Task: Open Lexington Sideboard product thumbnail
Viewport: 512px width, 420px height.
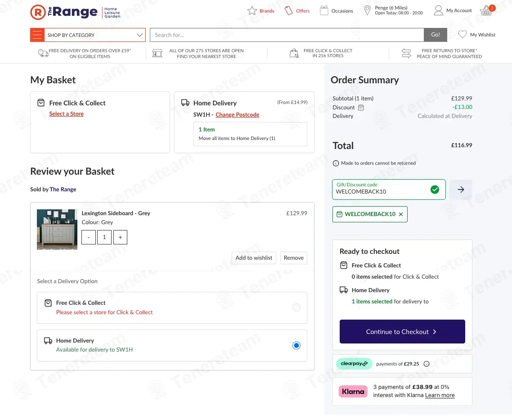Action: coord(57,229)
